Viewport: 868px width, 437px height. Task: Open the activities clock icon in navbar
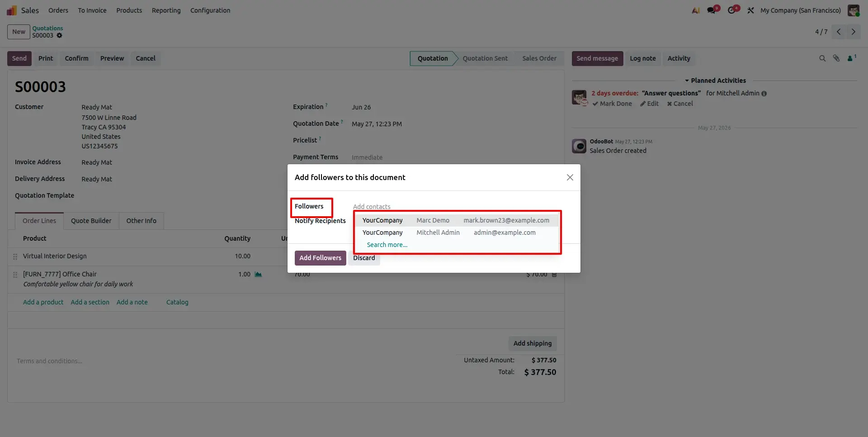[733, 10]
